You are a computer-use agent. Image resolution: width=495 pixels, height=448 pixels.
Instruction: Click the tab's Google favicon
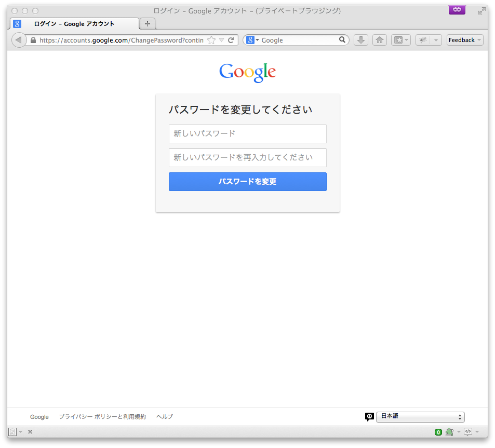click(x=17, y=24)
